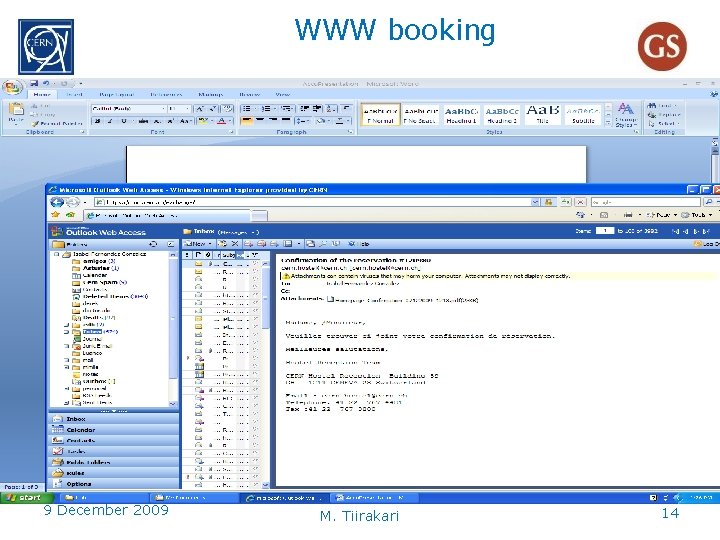720x540 pixels.
Task: Open the font name combo box in Word
Action: point(128,109)
